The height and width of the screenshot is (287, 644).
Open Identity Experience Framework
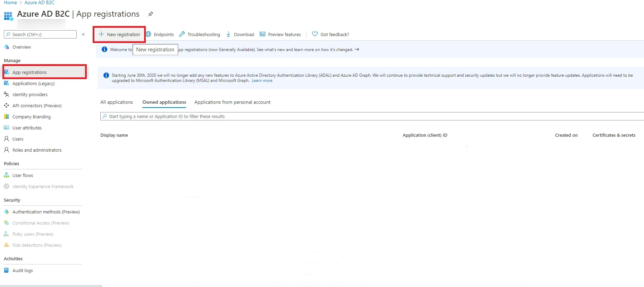coord(43,186)
